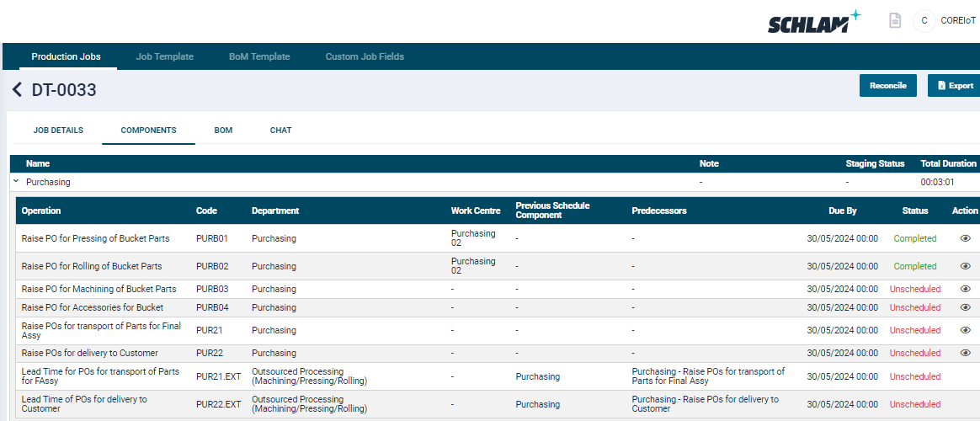The width and height of the screenshot is (980, 421).
Task: Go to Custom Job Fields tab
Action: coord(365,56)
